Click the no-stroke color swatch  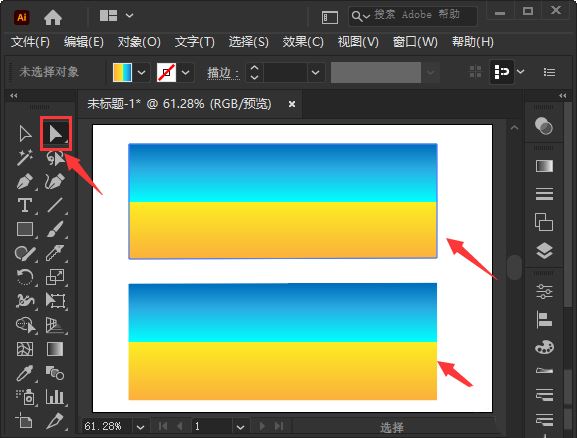coord(166,72)
